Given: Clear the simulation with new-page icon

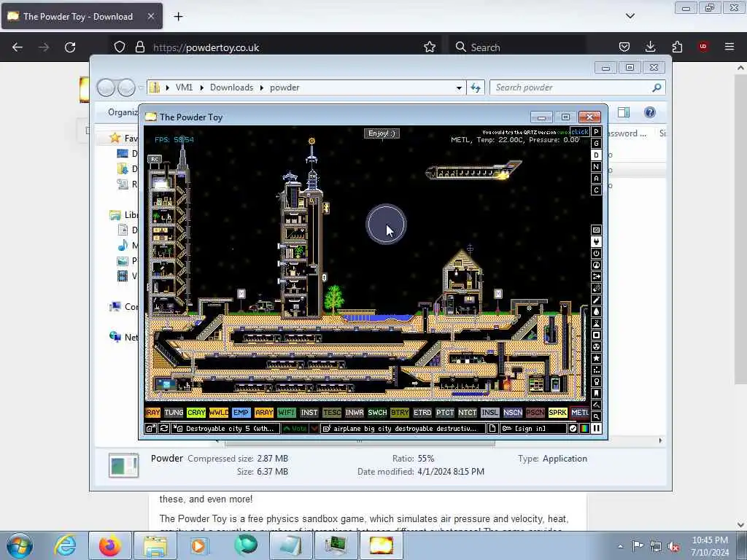Looking at the screenshot, I should click(492, 429).
